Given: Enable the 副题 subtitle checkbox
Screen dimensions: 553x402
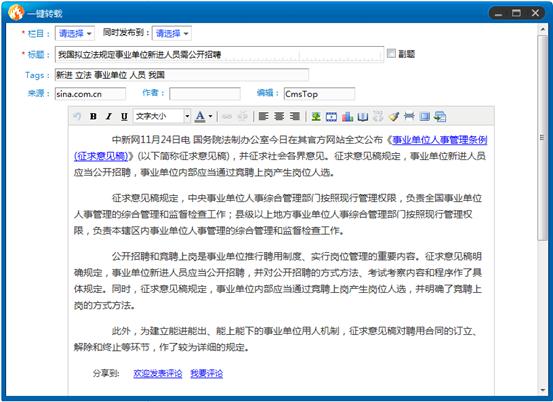Looking at the screenshot, I should [391, 53].
